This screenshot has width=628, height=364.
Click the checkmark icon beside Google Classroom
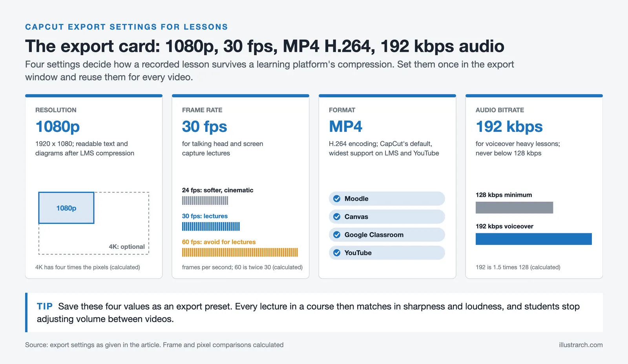(x=337, y=235)
